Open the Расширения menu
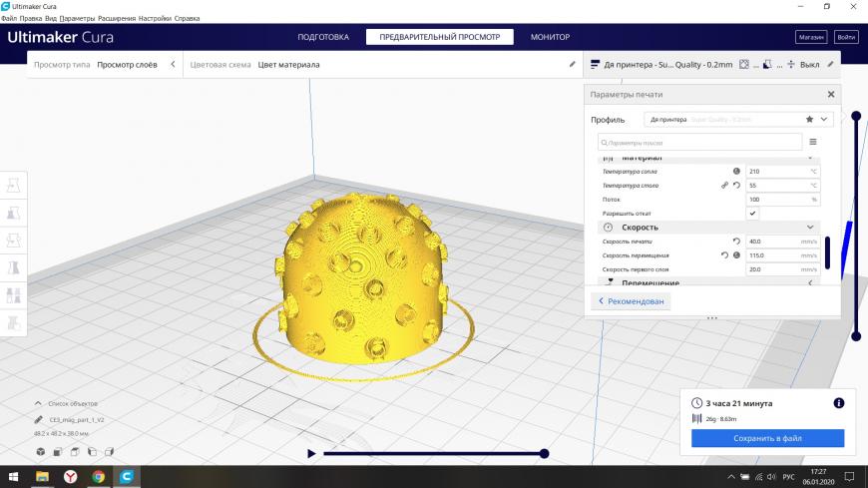 click(x=117, y=18)
